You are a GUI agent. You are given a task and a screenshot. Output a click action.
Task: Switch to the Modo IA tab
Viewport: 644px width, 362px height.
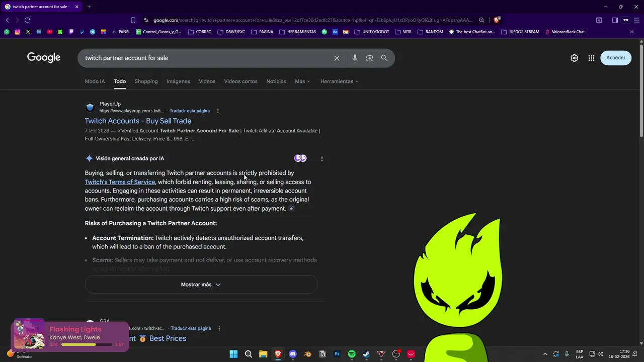95,81
